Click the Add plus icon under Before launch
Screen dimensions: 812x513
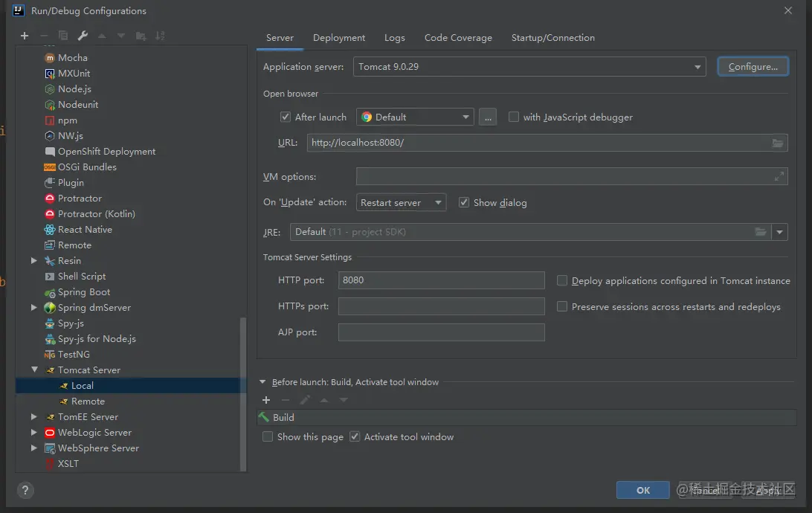tap(266, 400)
